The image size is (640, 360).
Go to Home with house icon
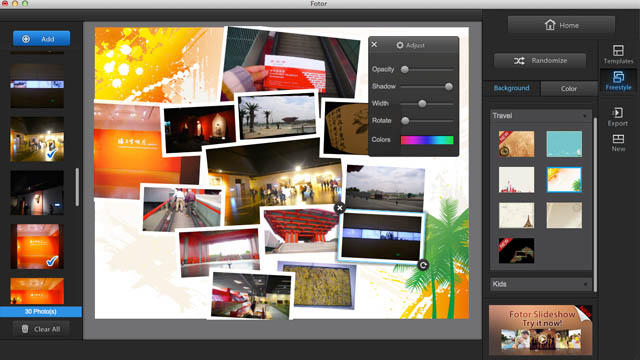562,25
